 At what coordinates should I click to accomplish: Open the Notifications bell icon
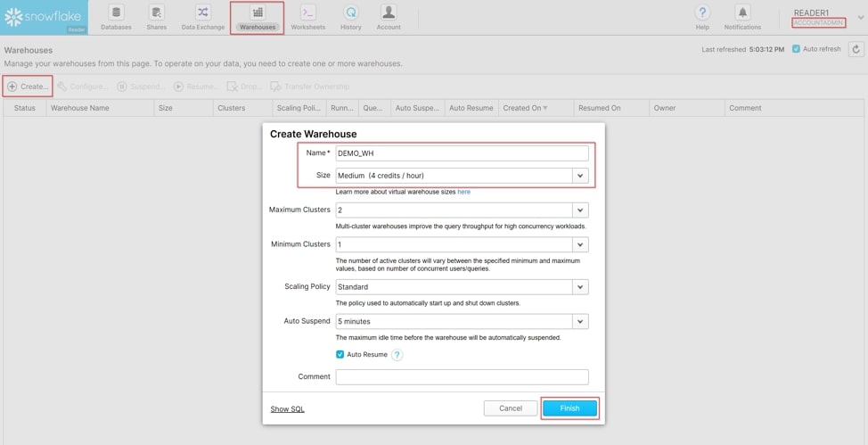pos(742,12)
